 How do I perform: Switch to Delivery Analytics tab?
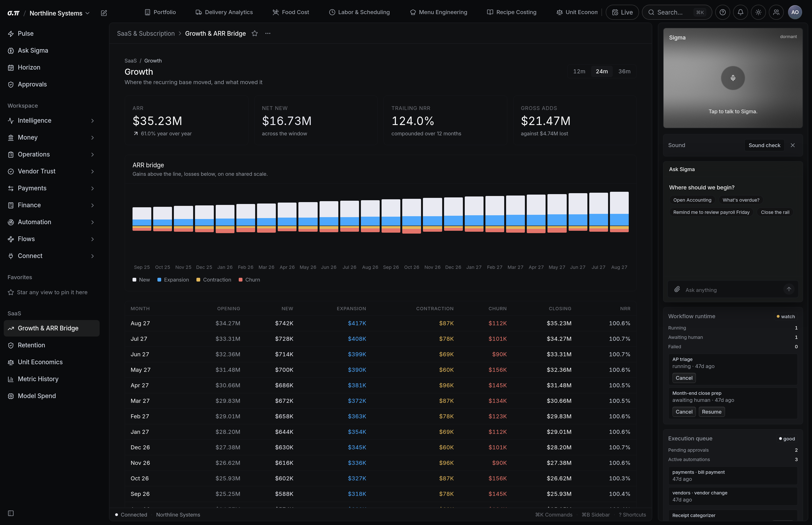(x=224, y=12)
